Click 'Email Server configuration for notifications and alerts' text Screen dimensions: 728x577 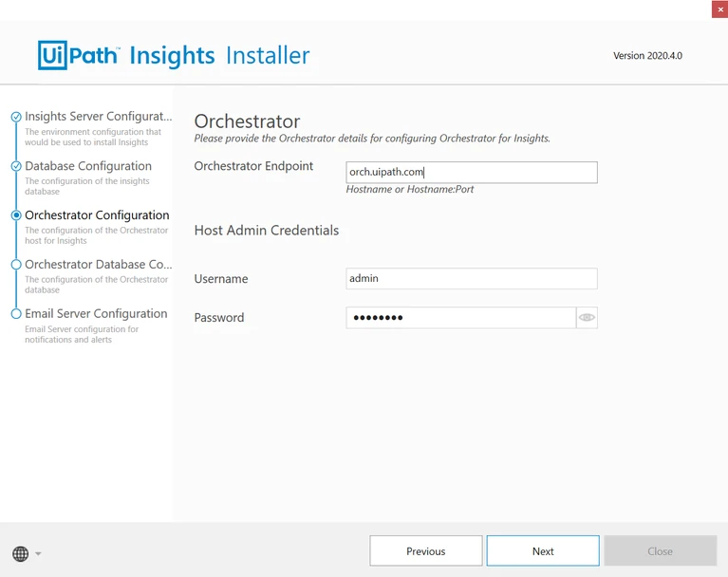coord(82,334)
